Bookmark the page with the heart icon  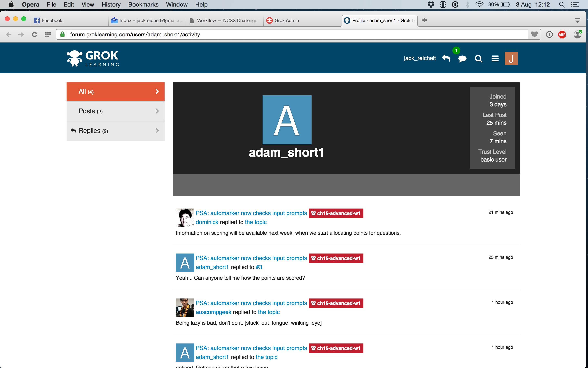534,34
